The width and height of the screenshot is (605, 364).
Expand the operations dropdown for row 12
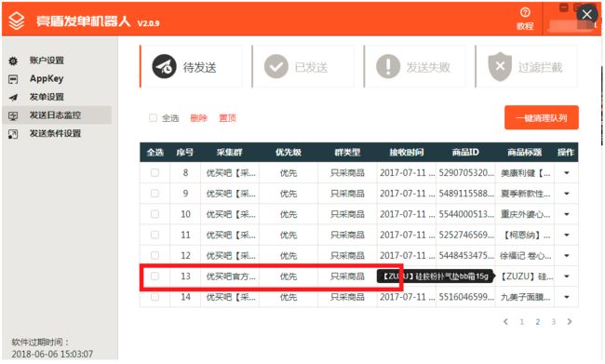(567, 255)
